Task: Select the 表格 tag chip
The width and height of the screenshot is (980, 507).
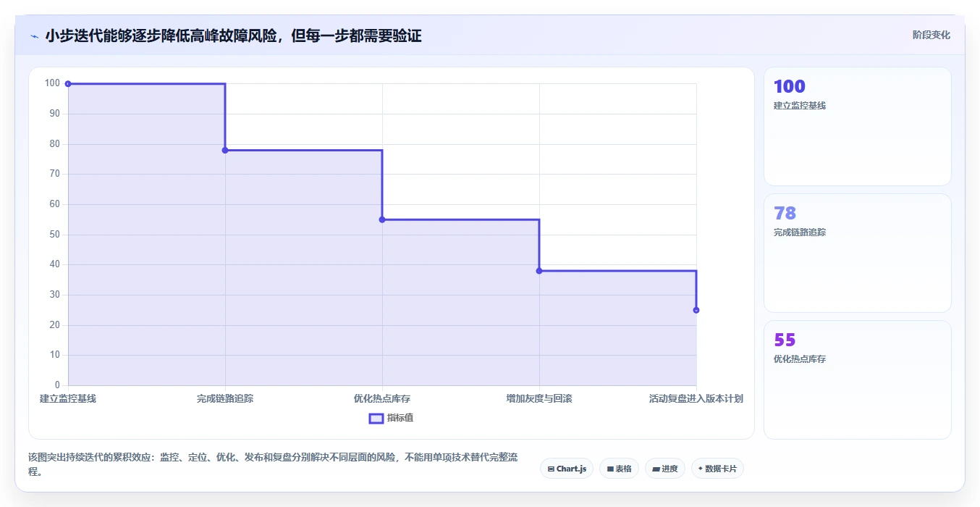Action: pyautogui.click(x=619, y=469)
